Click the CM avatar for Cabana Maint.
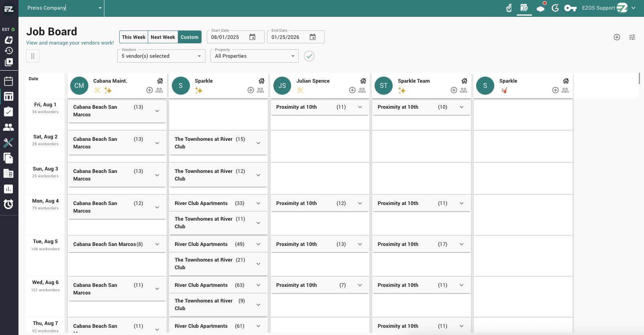The width and height of the screenshot is (644, 335). (x=79, y=85)
